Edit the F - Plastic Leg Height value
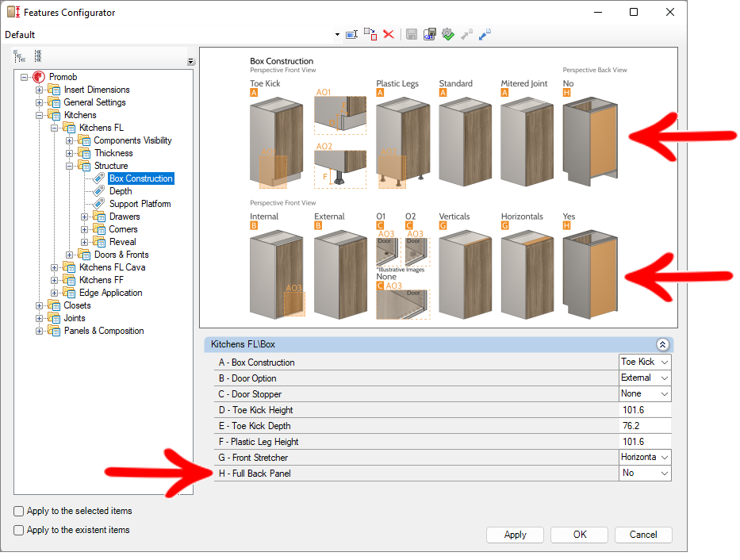740x560 pixels. pos(645,442)
